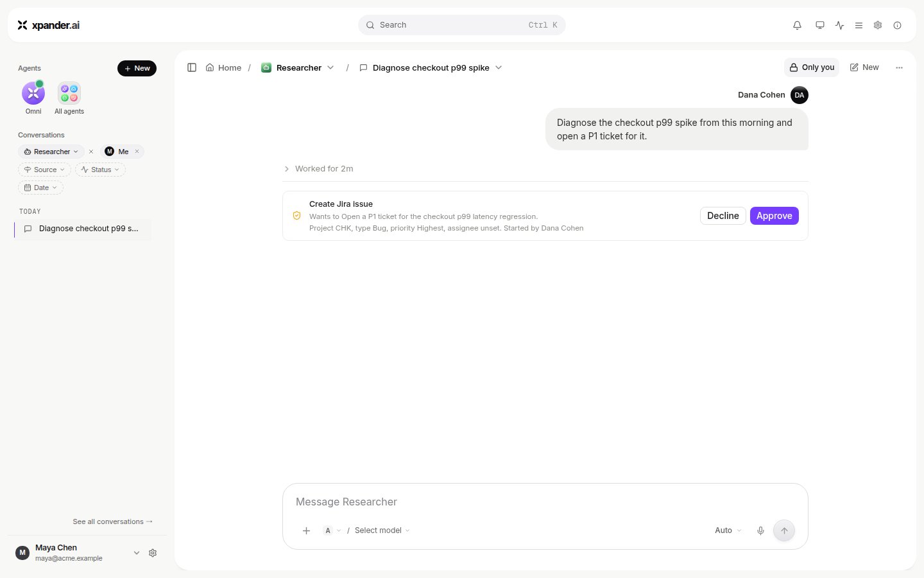This screenshot has height=578, width=924.
Task: Click the Dana Cohen name label
Action: point(762,95)
